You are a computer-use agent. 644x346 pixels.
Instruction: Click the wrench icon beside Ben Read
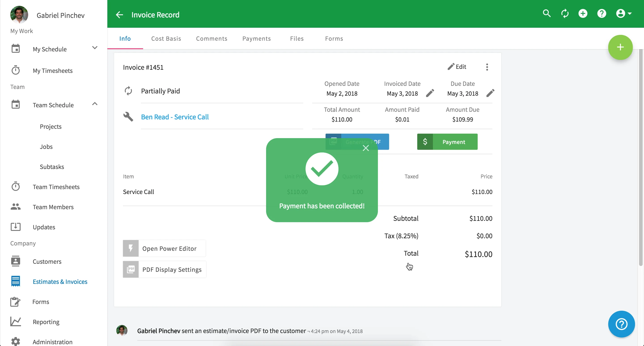click(x=128, y=116)
